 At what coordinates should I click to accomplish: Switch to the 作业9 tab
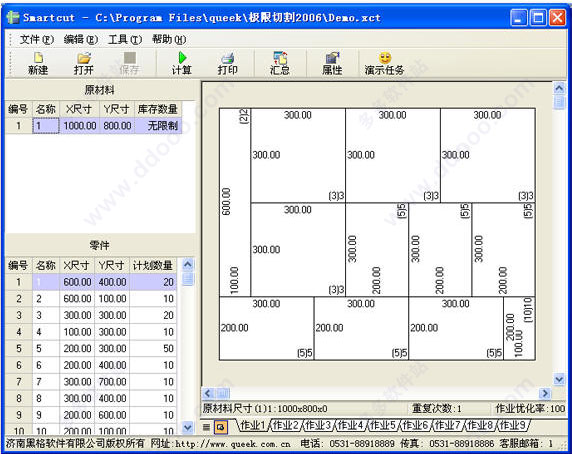tap(512, 425)
